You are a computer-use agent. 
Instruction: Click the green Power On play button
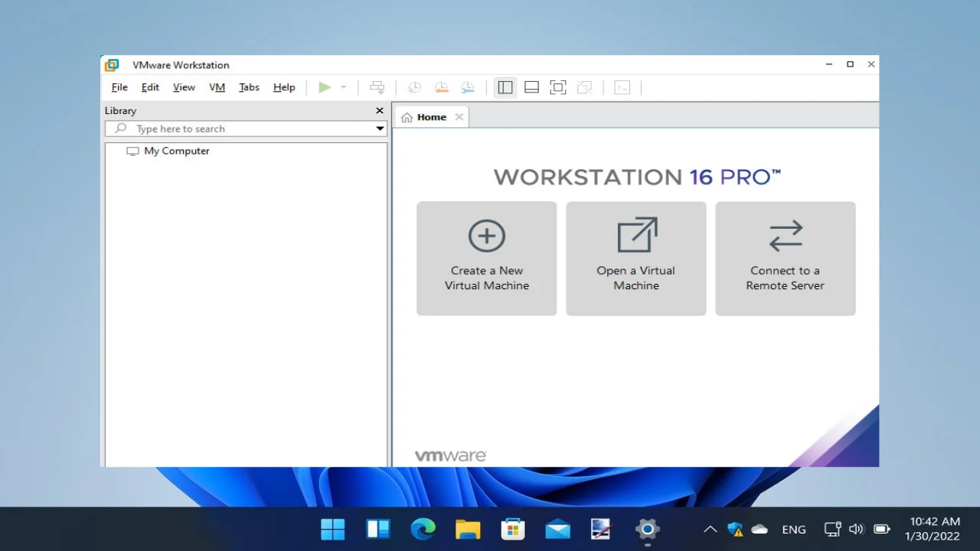click(325, 87)
